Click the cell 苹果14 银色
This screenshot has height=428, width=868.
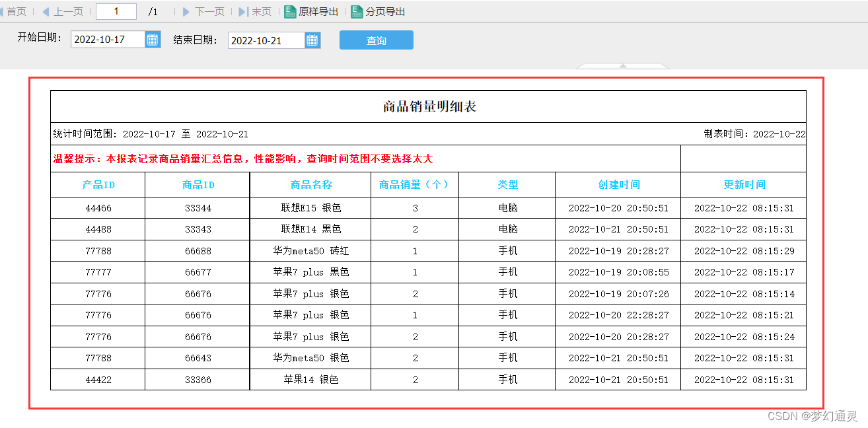coord(311,380)
